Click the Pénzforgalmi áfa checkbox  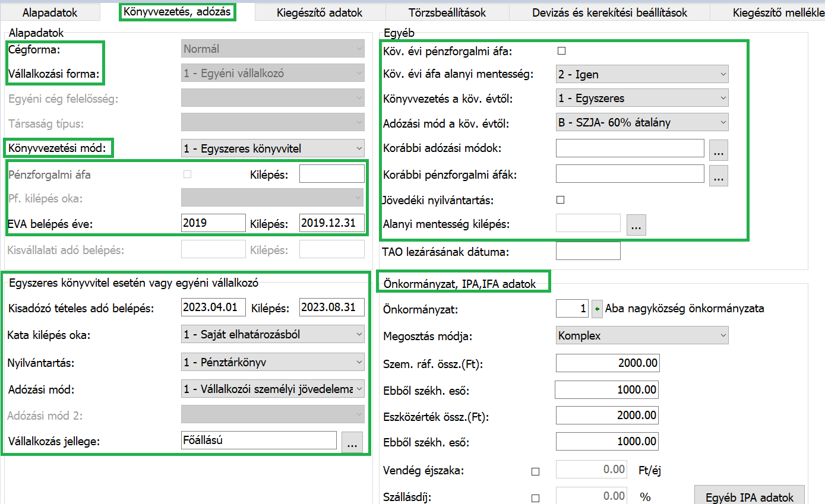click(x=188, y=174)
